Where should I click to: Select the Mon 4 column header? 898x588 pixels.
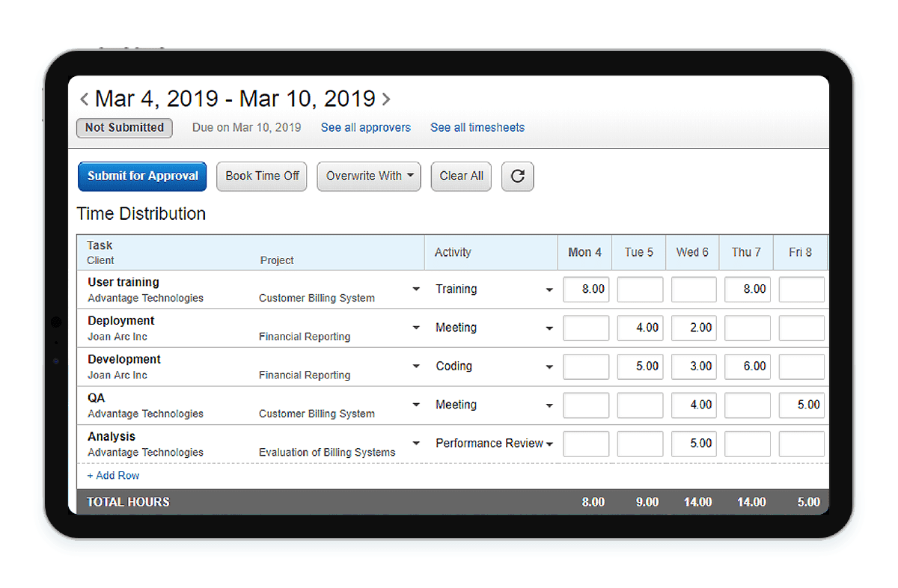click(584, 252)
